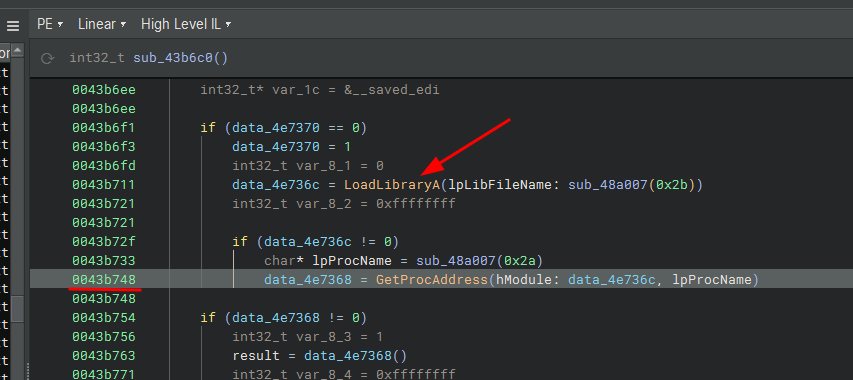
Task: Click address 0043b711
Action: (x=103, y=185)
